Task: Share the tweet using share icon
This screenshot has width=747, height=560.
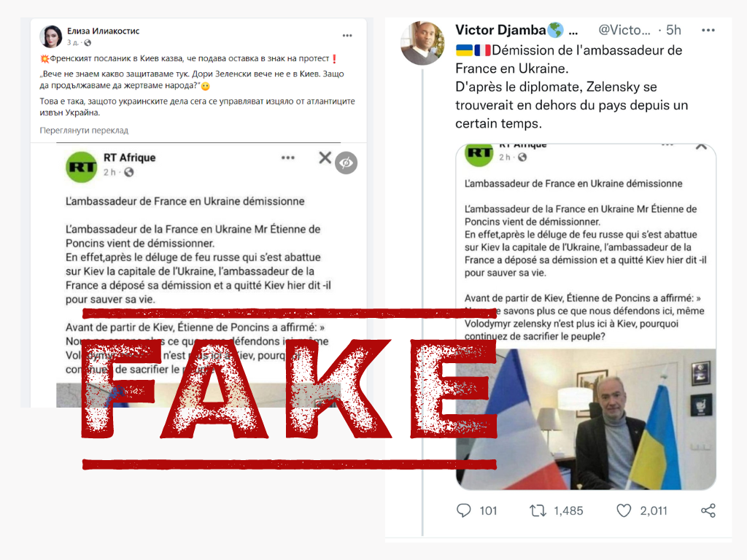Action: point(708,510)
